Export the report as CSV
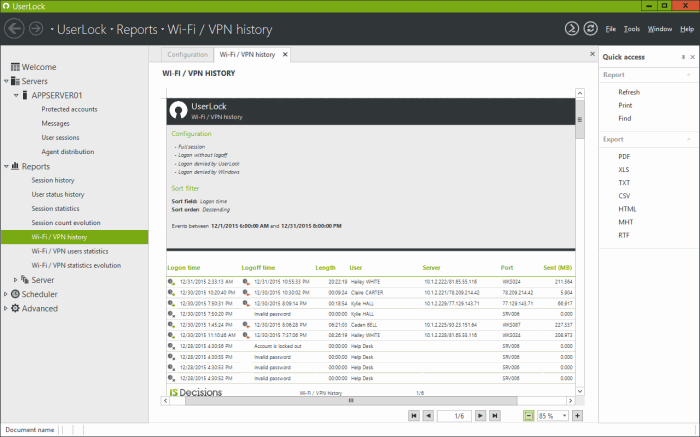This screenshot has width=700, height=437. 624,196
